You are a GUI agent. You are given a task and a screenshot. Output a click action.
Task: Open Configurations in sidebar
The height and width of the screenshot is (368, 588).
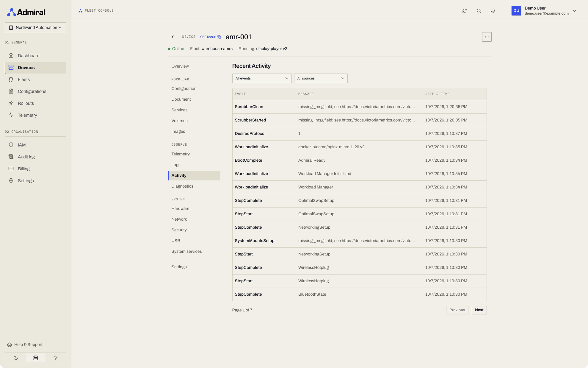tap(35, 91)
